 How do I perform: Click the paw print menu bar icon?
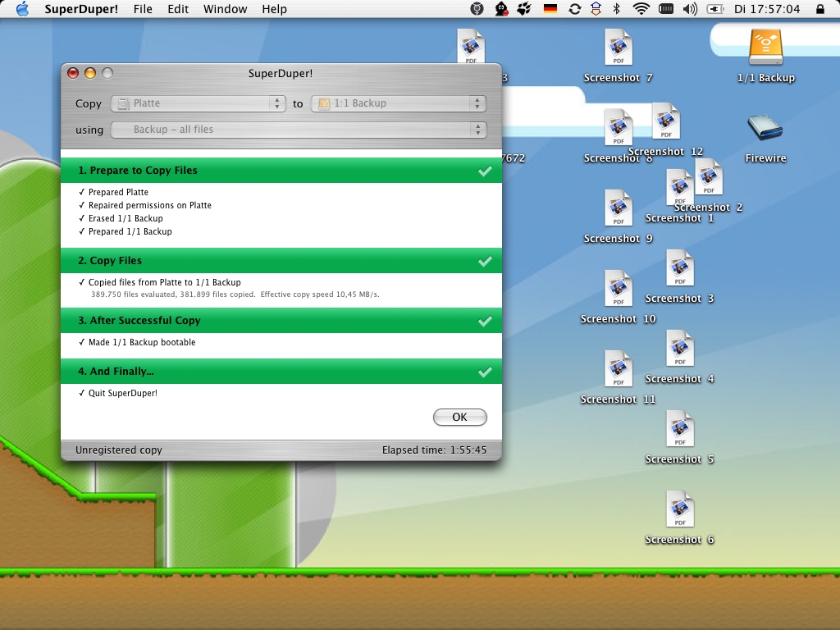524,9
